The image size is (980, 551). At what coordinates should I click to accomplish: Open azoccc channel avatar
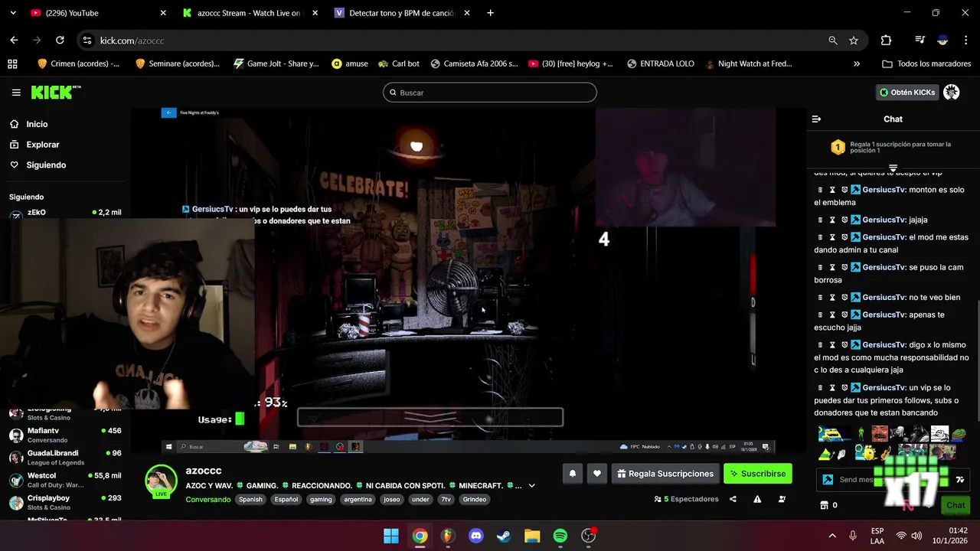coord(162,481)
